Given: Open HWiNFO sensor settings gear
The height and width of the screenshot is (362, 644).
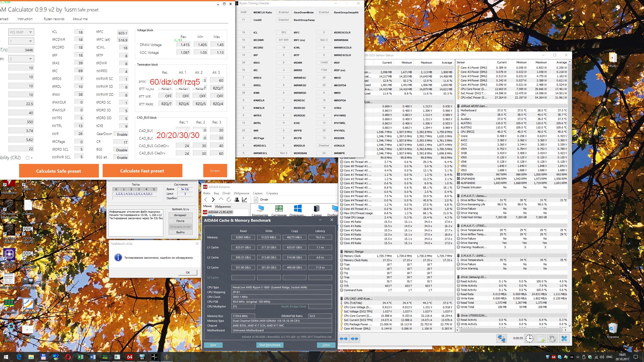Looking at the screenshot, I should point(552,339).
